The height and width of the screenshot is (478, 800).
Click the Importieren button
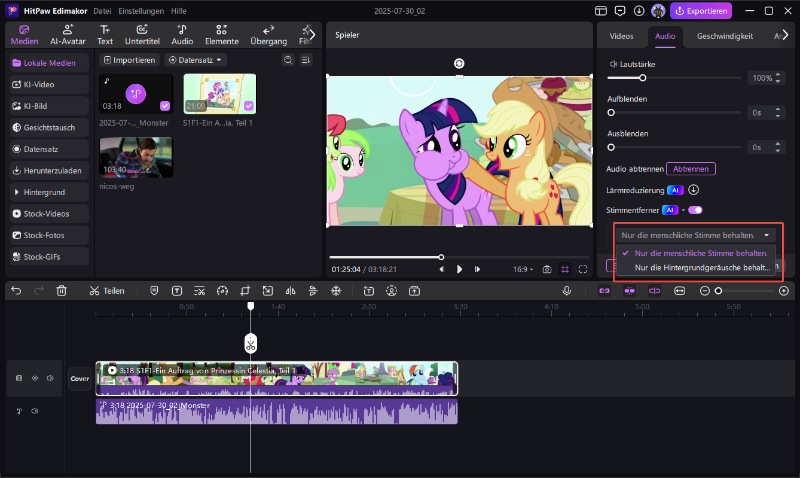click(x=129, y=60)
